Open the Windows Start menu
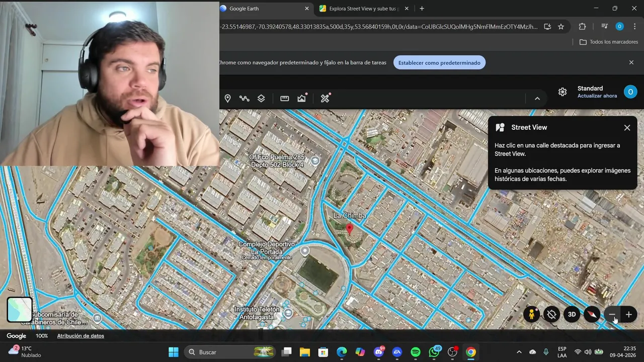 [x=174, y=352]
